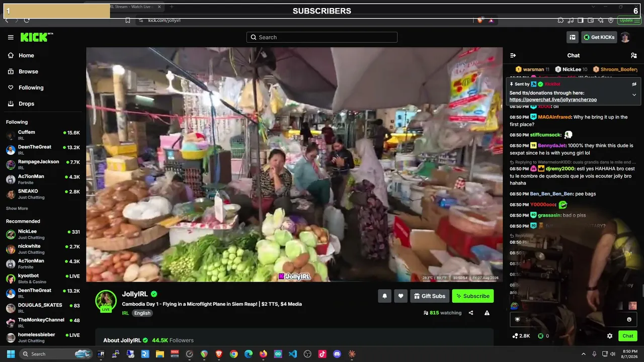The image size is (644, 362).
Task: Open nickwhite's recommended channel
Action: pos(43,249)
